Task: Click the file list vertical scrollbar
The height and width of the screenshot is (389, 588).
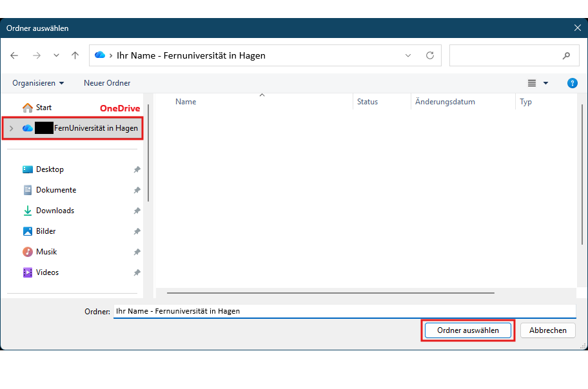Action: coord(582,175)
